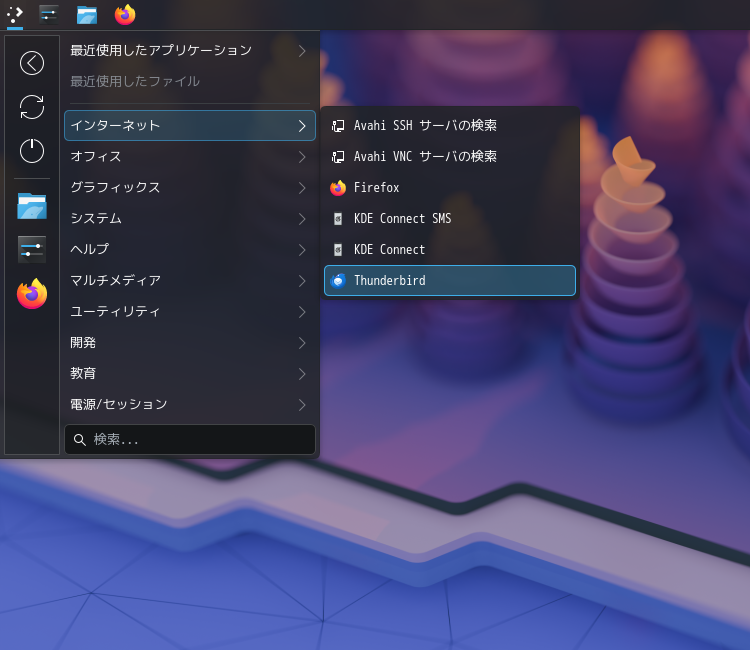Screen dimensions: 750x650
Task: Click the back arrow icon in menu sidebar
Action: click(x=32, y=63)
